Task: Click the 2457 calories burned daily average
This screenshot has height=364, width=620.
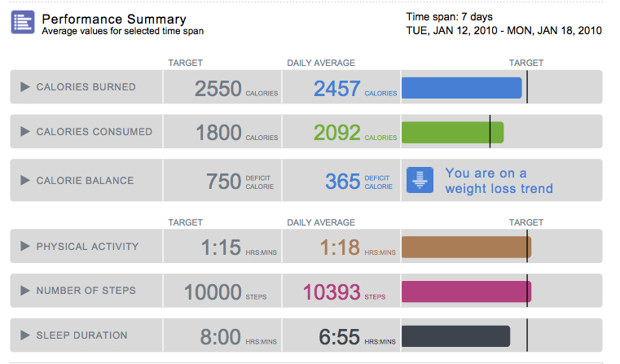Action: 337,88
